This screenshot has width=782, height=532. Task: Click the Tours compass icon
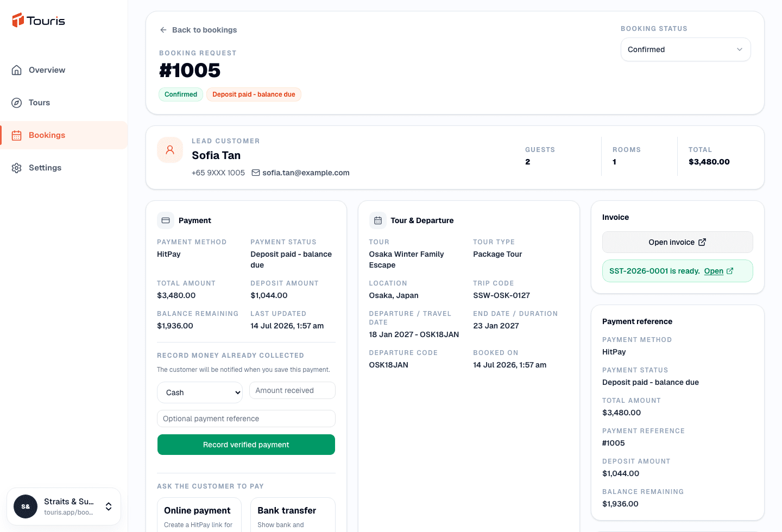click(17, 103)
